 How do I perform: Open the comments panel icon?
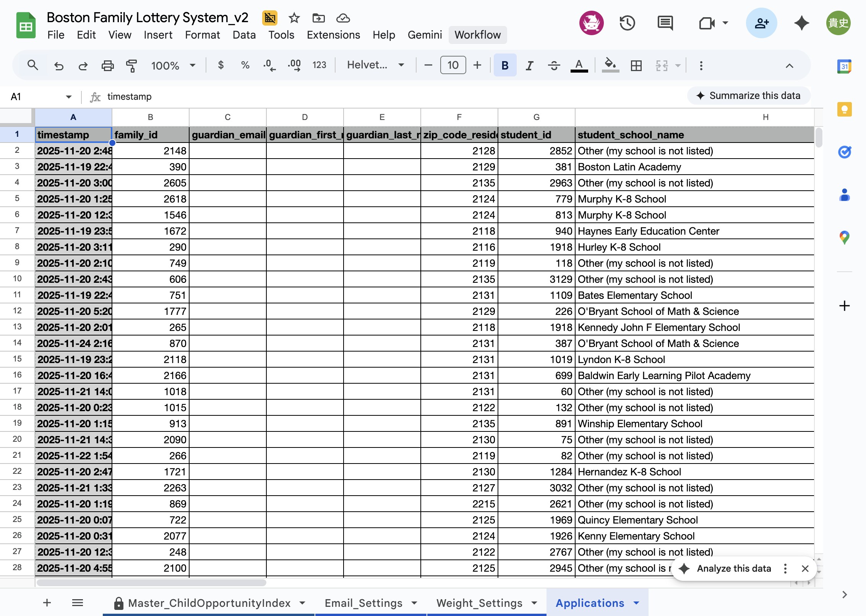click(665, 23)
